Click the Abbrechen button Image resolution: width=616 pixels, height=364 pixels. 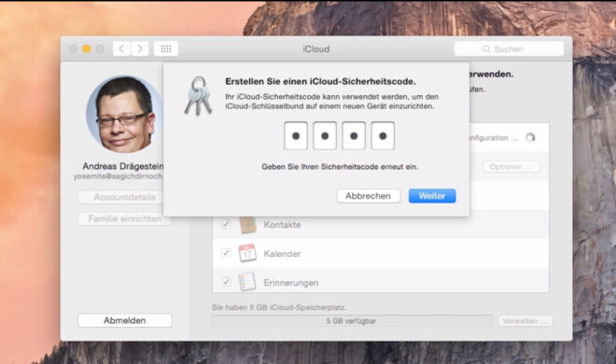point(368,196)
